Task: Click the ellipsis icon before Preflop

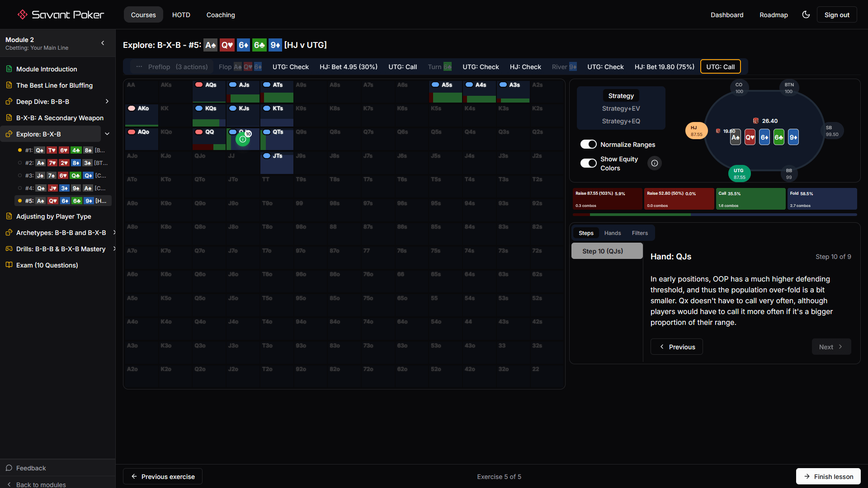Action: click(x=139, y=67)
